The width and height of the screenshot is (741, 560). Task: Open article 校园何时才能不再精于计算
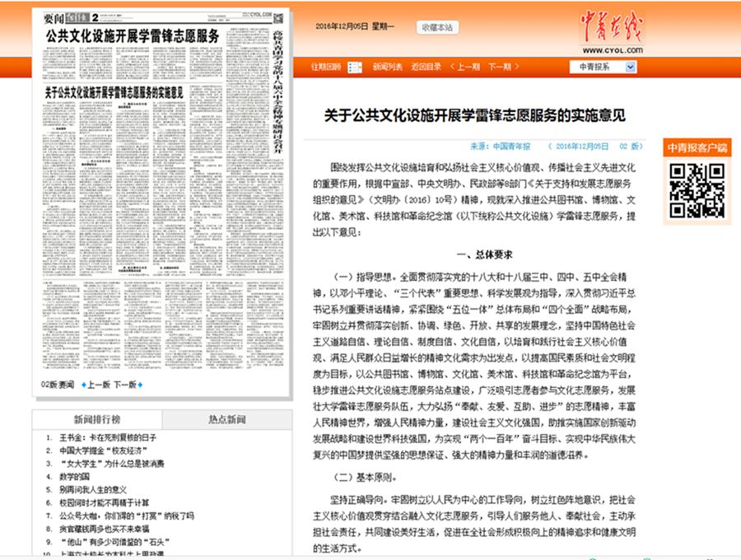point(104,502)
